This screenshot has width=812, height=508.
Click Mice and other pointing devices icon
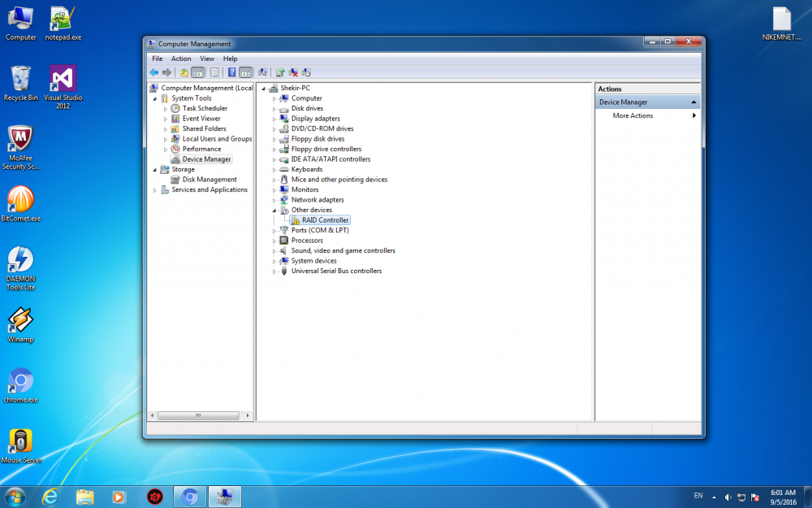click(x=283, y=180)
